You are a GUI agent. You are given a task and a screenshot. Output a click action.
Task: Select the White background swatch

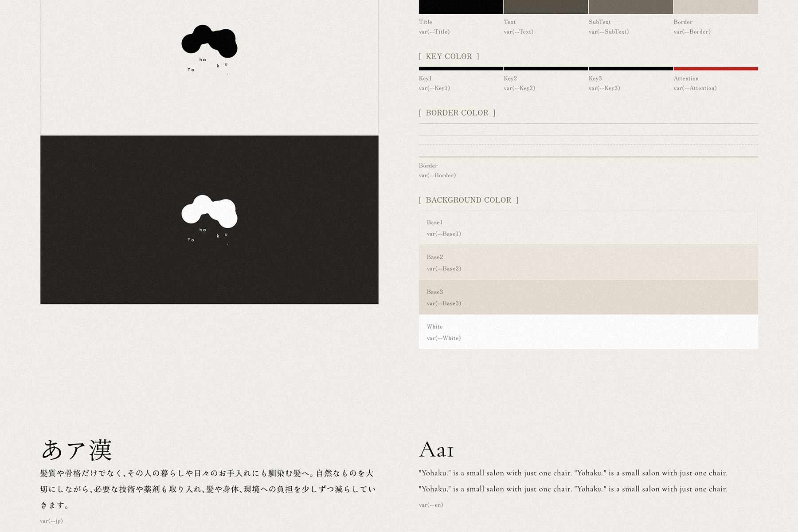(588, 332)
